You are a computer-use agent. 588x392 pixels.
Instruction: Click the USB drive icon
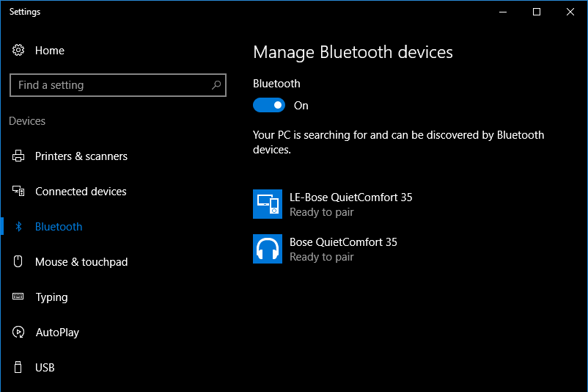click(x=18, y=367)
